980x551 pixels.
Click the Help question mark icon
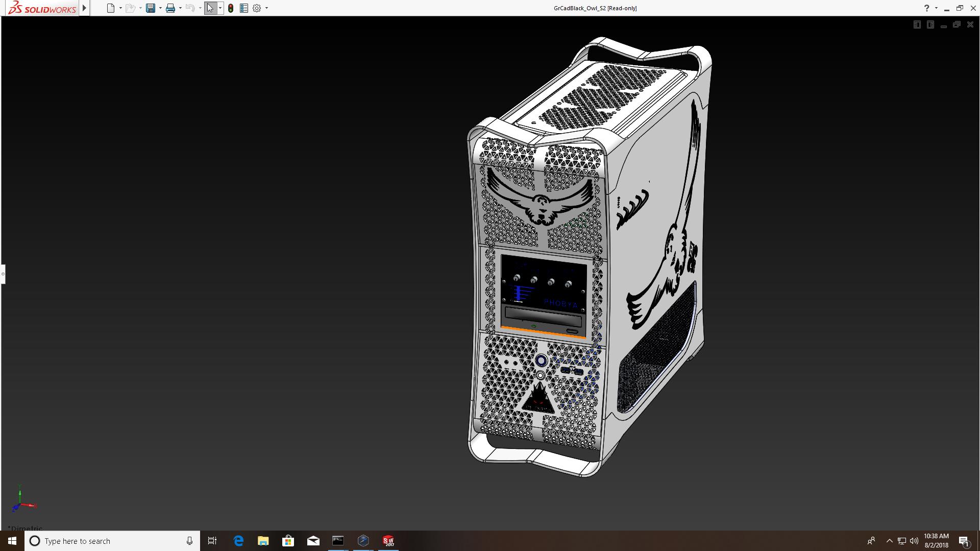926,8
